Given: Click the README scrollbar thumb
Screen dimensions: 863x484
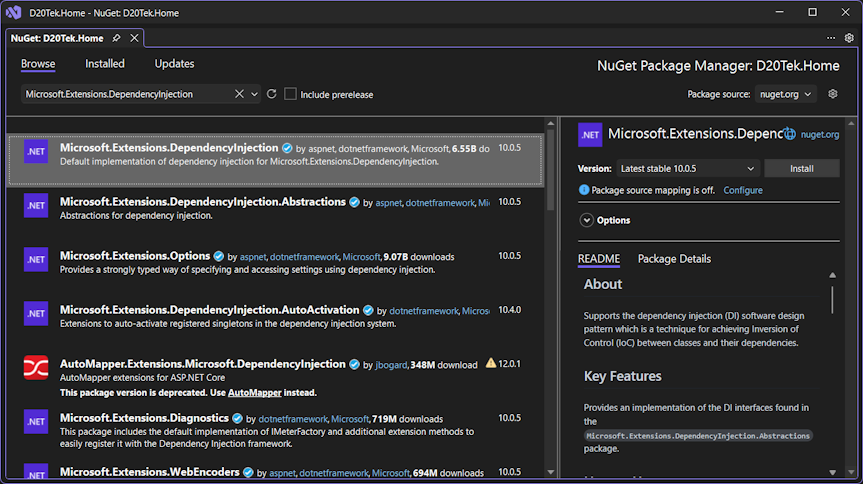Looking at the screenshot, I should coord(832,300).
